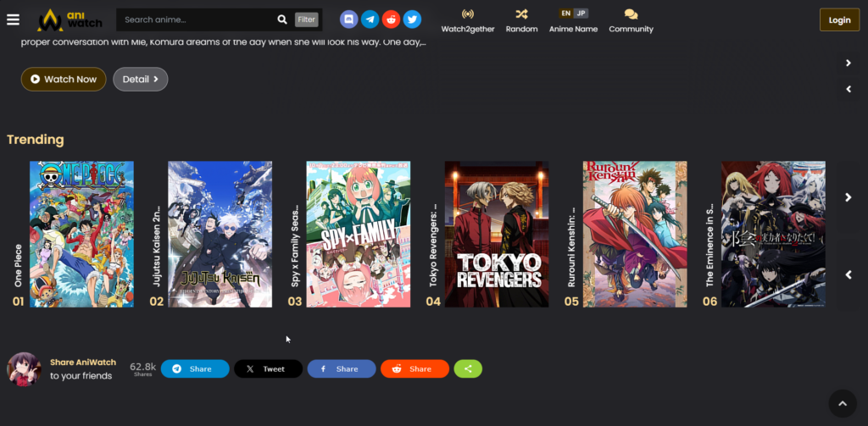Click the 'One Piece' vertical title

click(x=19, y=266)
